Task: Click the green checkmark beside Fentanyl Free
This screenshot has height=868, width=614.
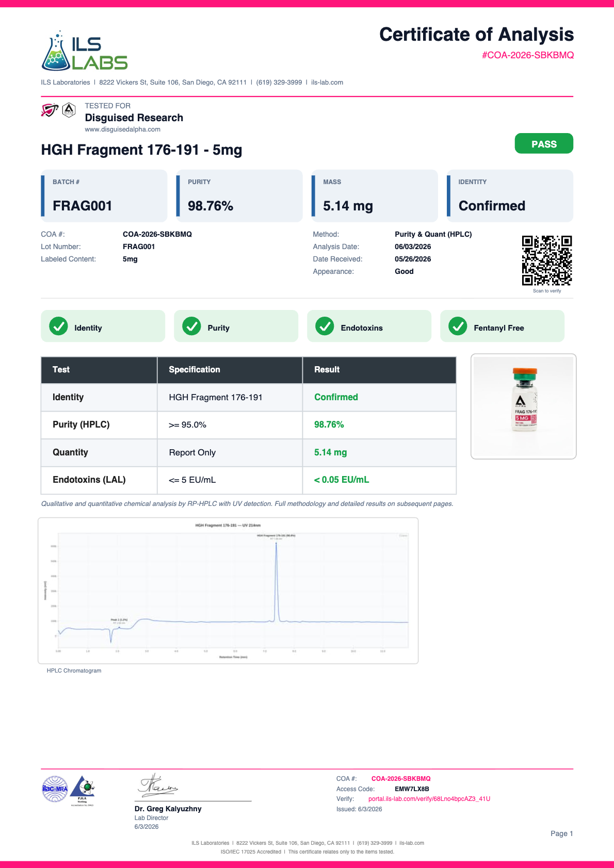Action: point(458,326)
